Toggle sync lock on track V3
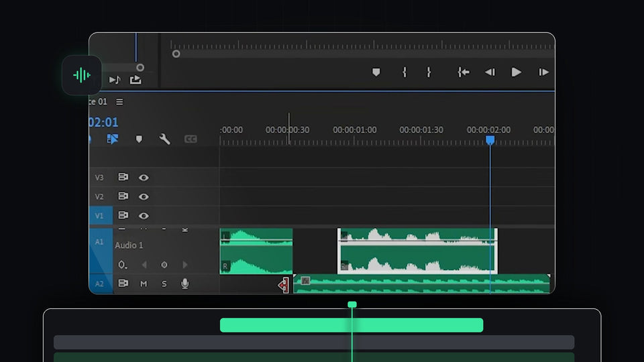644x362 pixels. 123,177
